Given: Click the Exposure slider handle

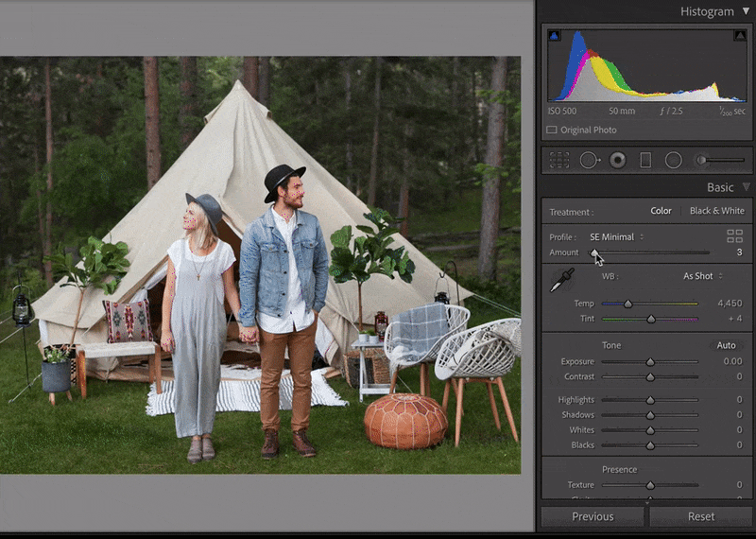Looking at the screenshot, I should (x=650, y=361).
